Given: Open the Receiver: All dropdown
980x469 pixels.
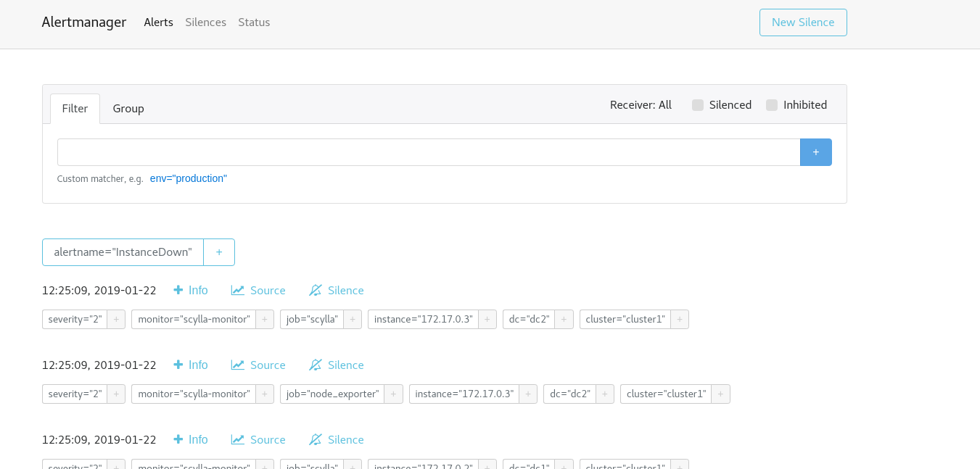Looking at the screenshot, I should (641, 104).
